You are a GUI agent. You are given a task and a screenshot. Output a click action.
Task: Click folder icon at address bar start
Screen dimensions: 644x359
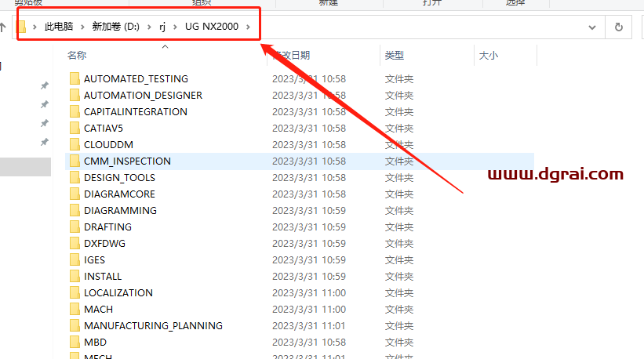coord(22,27)
